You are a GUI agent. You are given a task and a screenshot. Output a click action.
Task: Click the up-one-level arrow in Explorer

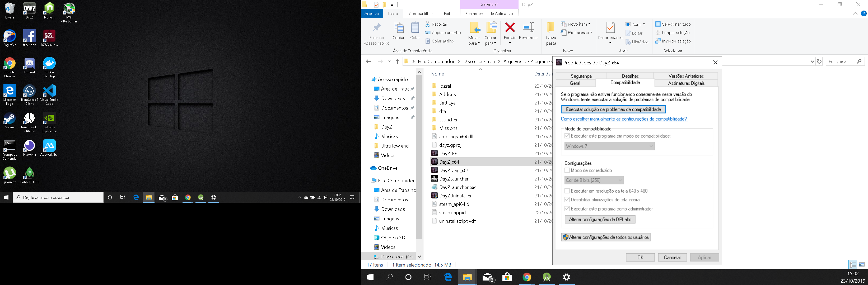click(398, 61)
